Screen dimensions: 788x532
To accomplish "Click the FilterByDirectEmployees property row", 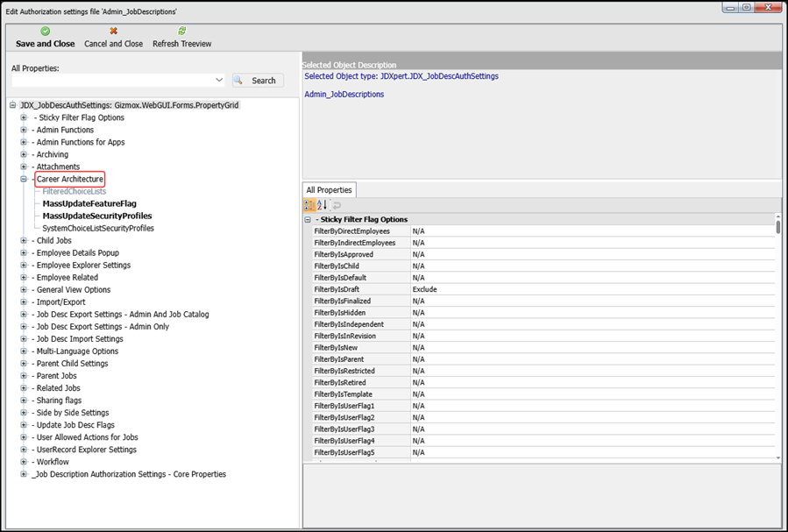I will coord(543,231).
